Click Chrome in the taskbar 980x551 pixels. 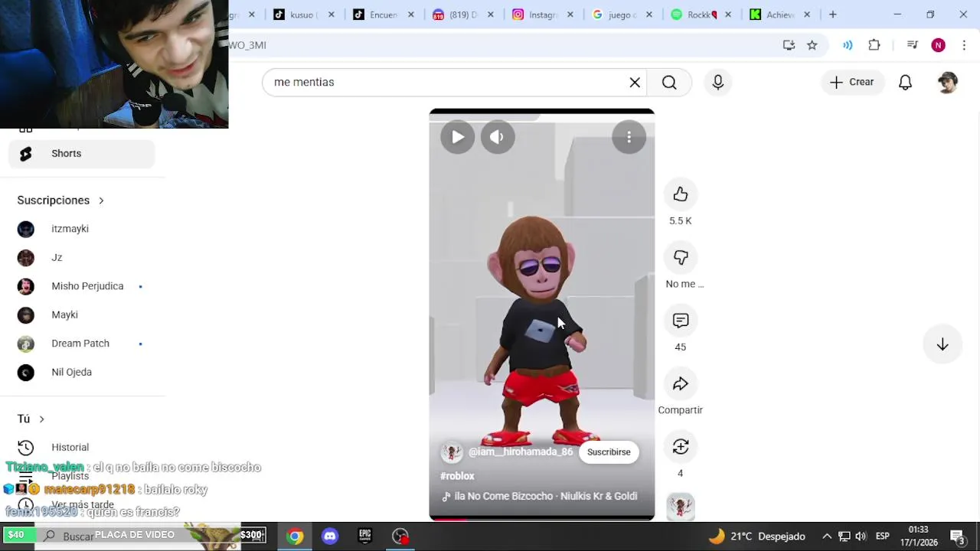[295, 536]
